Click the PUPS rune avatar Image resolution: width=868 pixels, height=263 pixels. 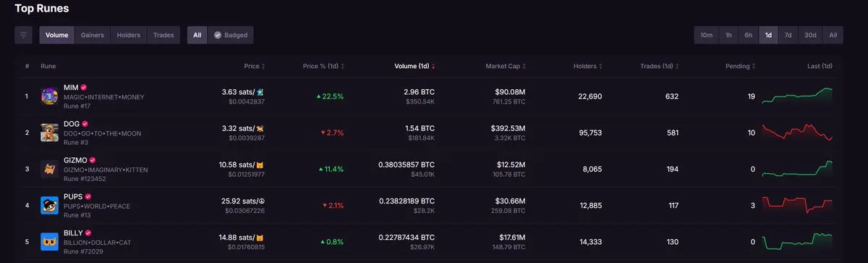[x=49, y=205]
